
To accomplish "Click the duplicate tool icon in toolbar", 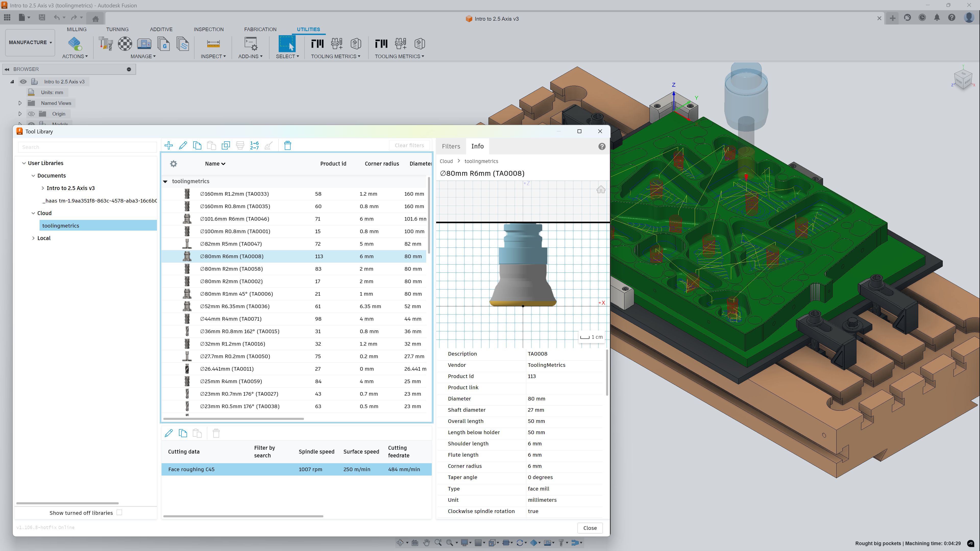I will click(x=226, y=145).
